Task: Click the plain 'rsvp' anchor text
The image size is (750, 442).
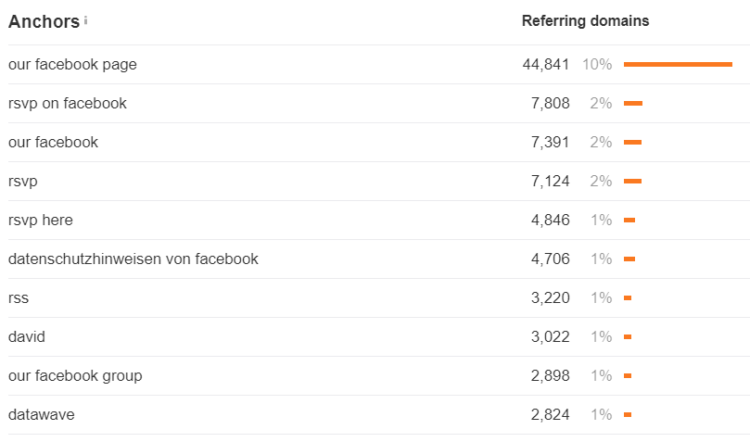Action: pyautogui.click(x=22, y=182)
